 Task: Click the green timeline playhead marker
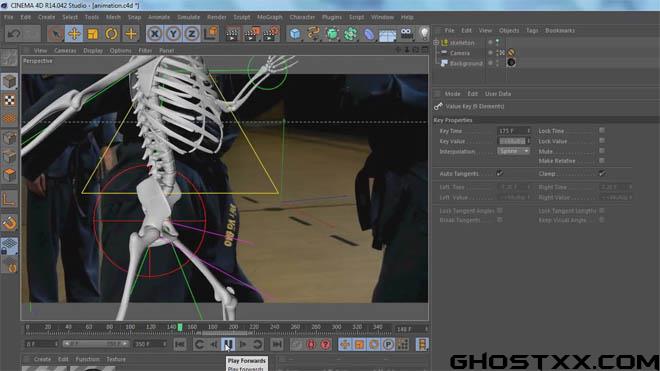(180, 327)
